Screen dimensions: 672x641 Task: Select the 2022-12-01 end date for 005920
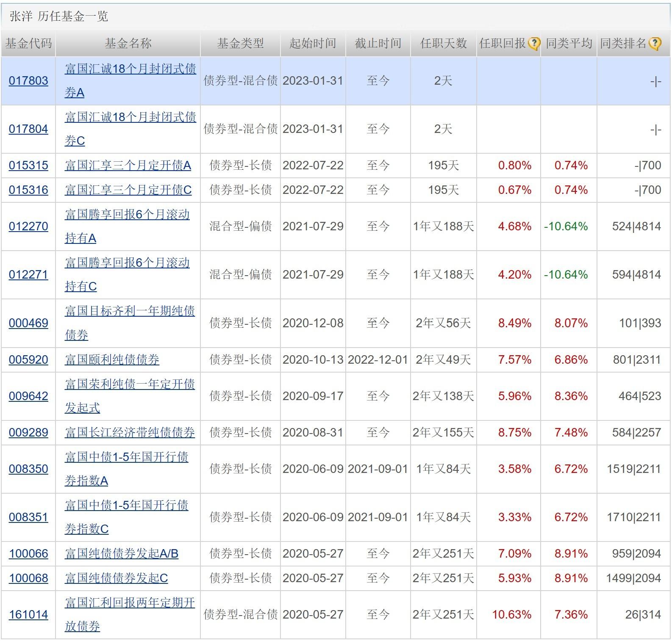click(378, 360)
